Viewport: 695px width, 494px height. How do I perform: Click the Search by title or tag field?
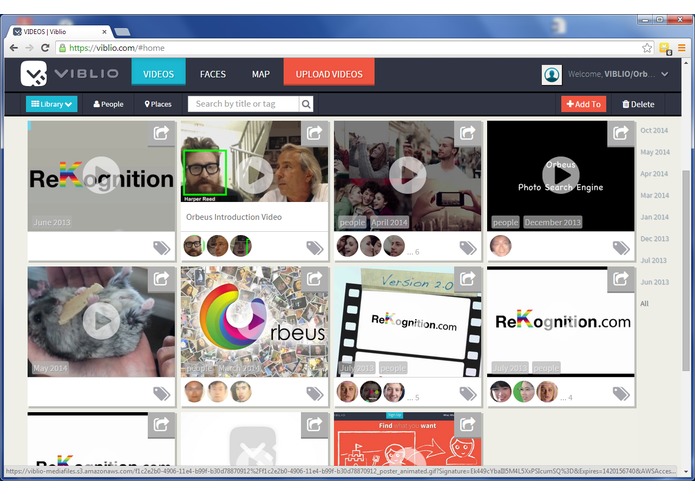244,104
